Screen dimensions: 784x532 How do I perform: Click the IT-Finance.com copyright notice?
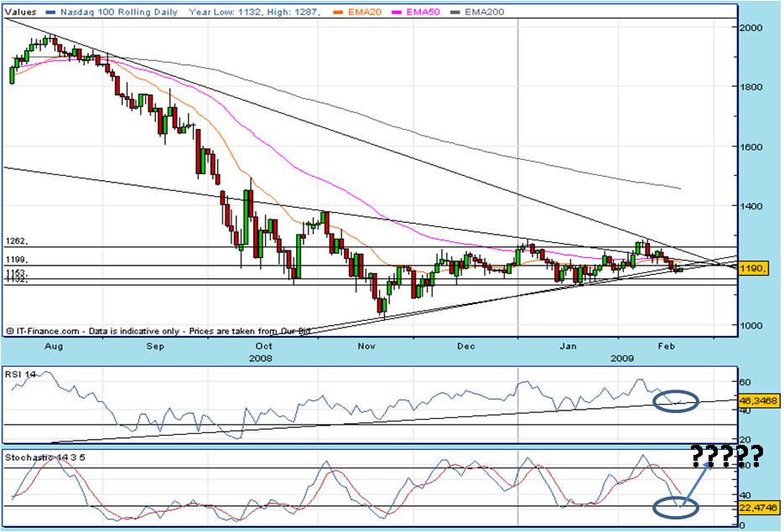158,331
